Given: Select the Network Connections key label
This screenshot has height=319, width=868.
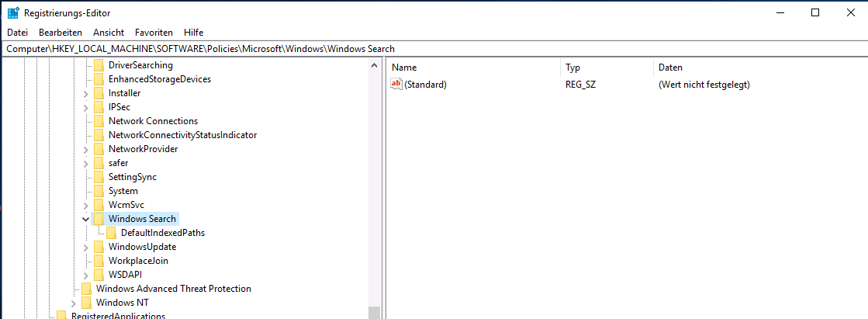Looking at the screenshot, I should click(153, 121).
